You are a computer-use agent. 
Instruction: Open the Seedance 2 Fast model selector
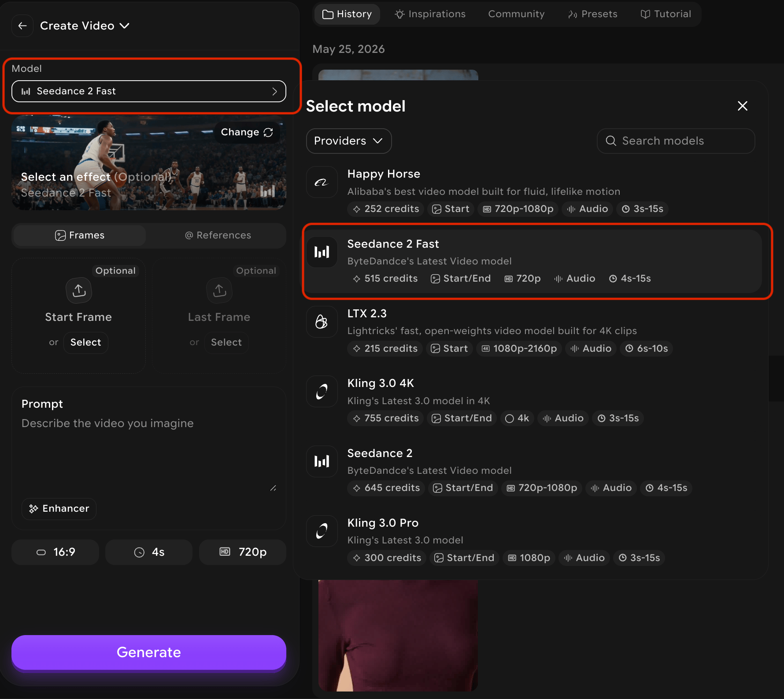[149, 91]
